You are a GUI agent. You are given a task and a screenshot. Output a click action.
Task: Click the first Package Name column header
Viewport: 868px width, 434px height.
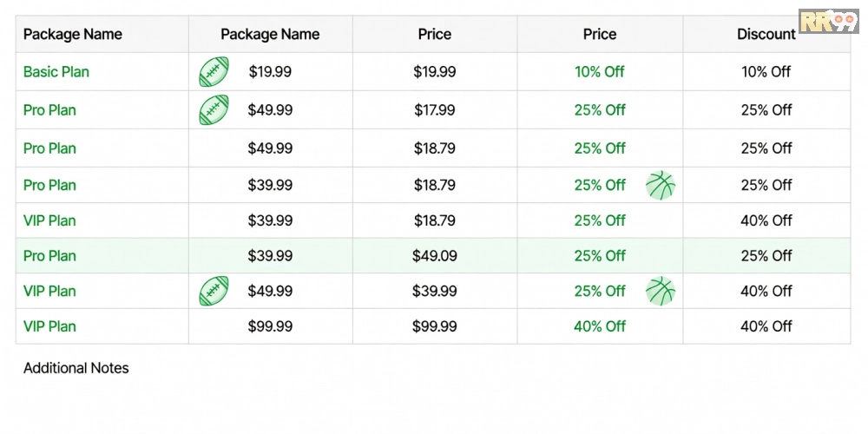coord(73,35)
